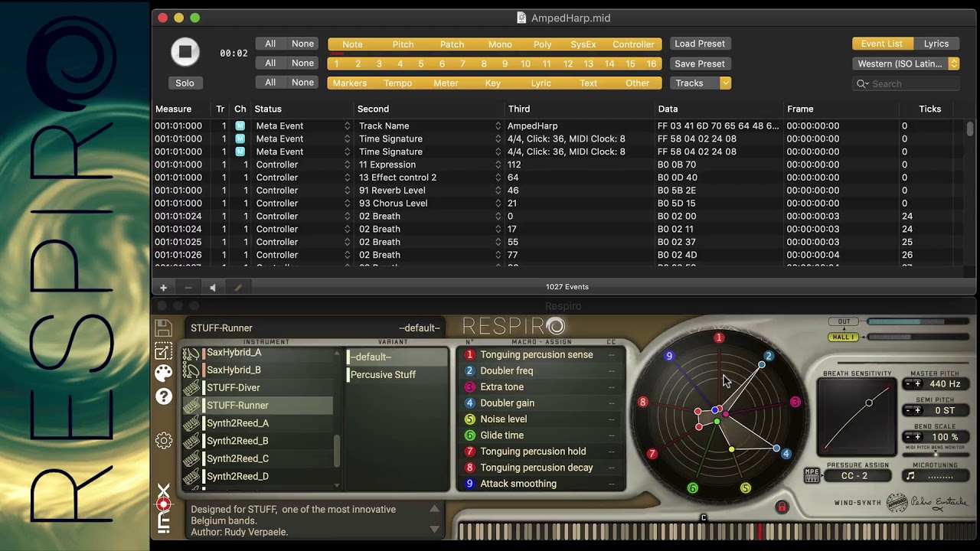Image resolution: width=980 pixels, height=551 pixels.
Task: Click the green number 6 marker on radar
Action: click(693, 488)
